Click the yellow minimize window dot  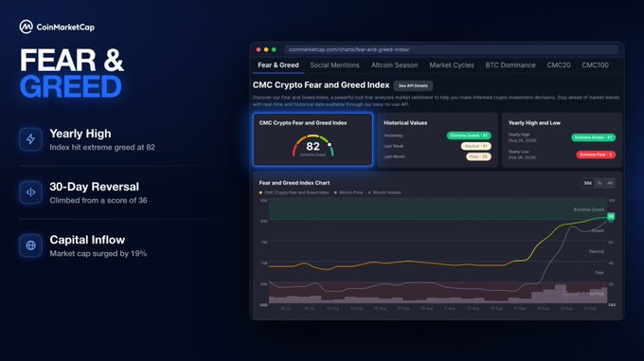click(x=266, y=49)
